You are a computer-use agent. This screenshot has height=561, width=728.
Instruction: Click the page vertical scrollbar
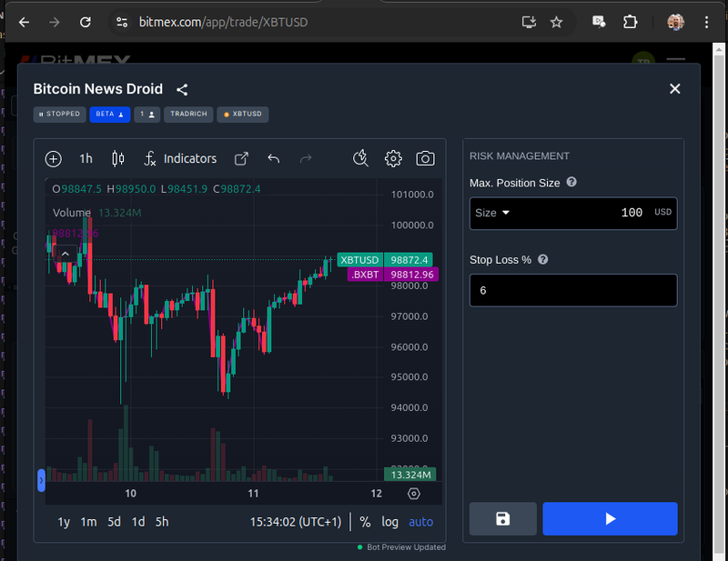coord(719,302)
